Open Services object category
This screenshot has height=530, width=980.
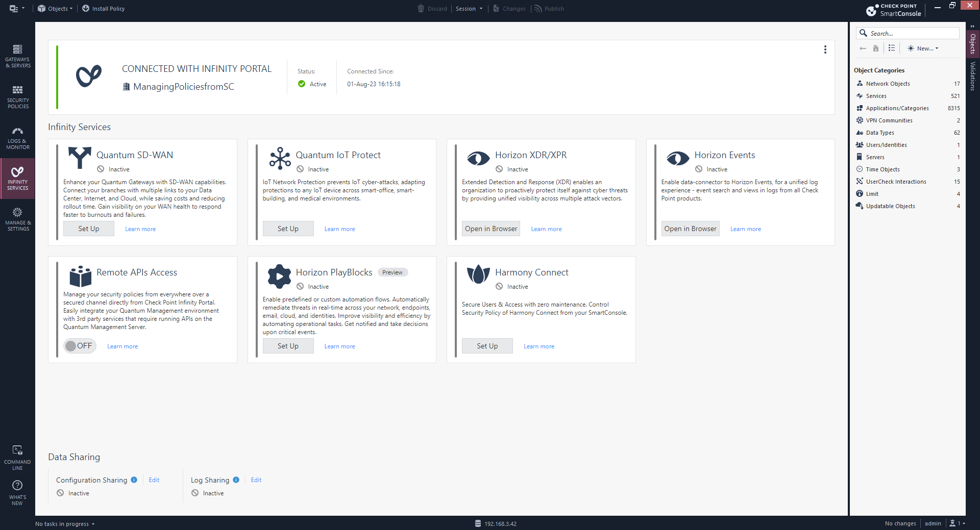[x=908, y=96]
